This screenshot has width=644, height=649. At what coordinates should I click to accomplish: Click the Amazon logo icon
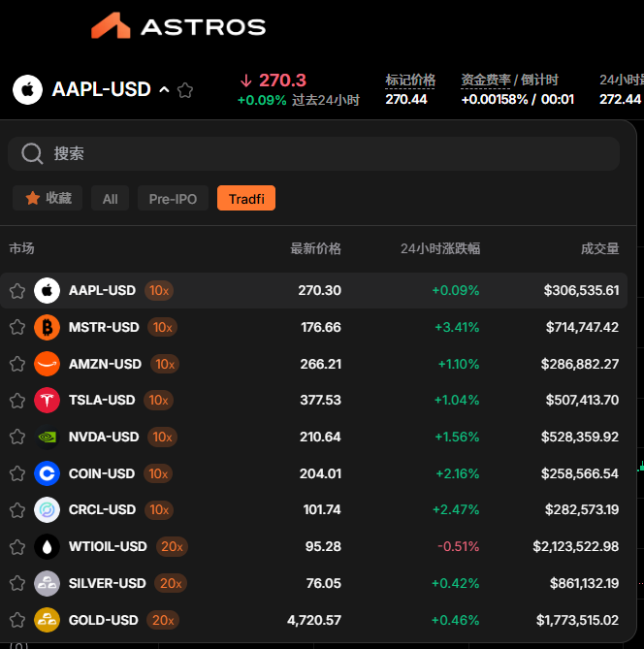coord(47,364)
